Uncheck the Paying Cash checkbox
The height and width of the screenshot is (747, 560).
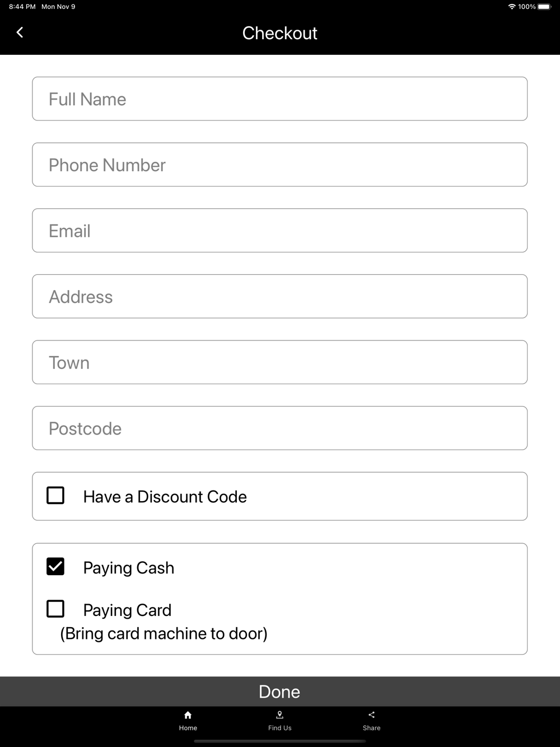(55, 567)
